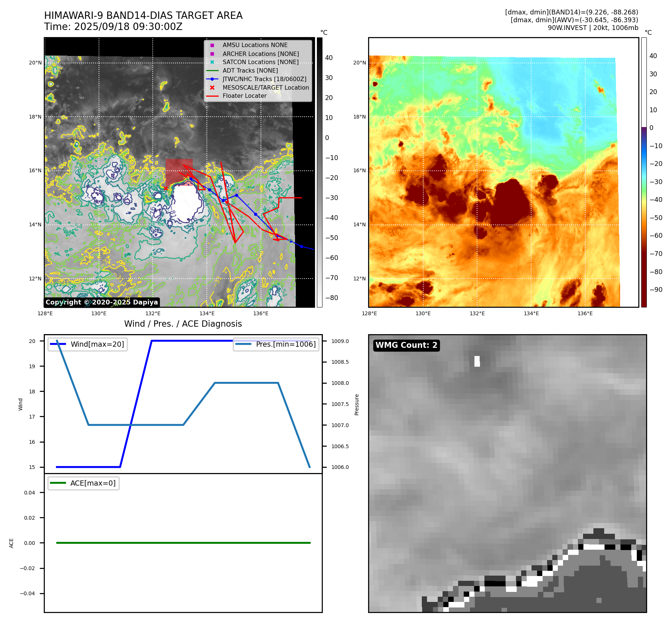Image resolution: width=672 pixels, height=626 pixels.
Task: Click the 'ARCHER Locations [NONE]' legend entry
Action: click(261, 54)
